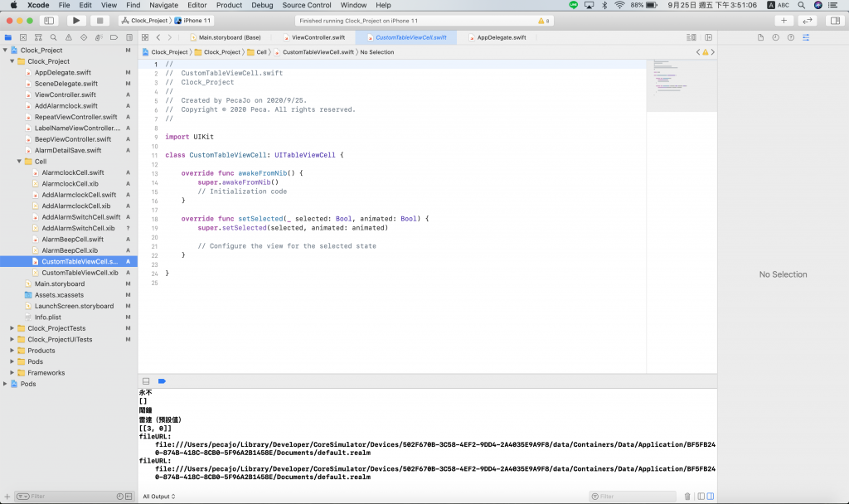Viewport: 849px width, 504px height.
Task: Open AlarmclockCell.xib in the navigator
Action: pos(70,183)
